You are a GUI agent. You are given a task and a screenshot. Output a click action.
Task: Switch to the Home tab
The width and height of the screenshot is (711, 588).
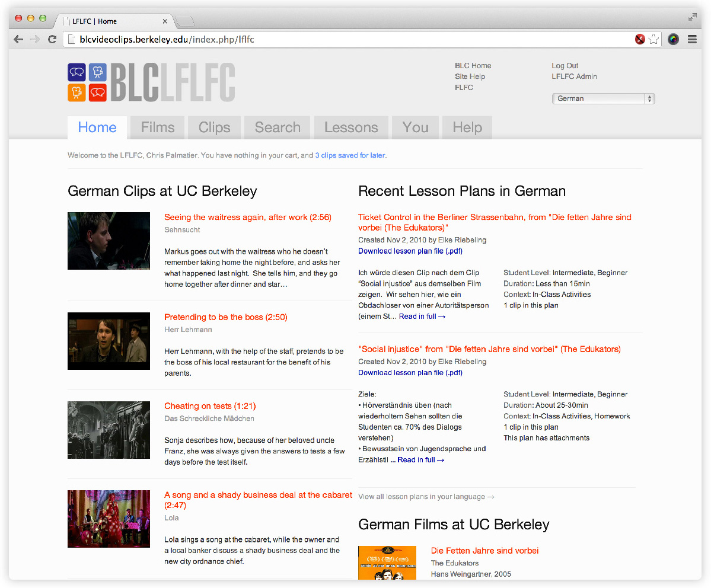[97, 127]
